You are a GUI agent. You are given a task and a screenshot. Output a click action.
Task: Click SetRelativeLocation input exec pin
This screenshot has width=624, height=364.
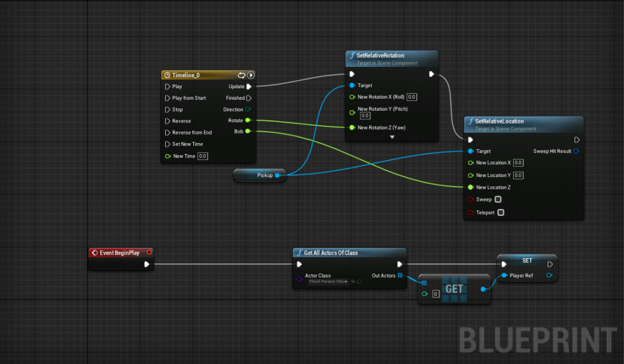click(470, 140)
